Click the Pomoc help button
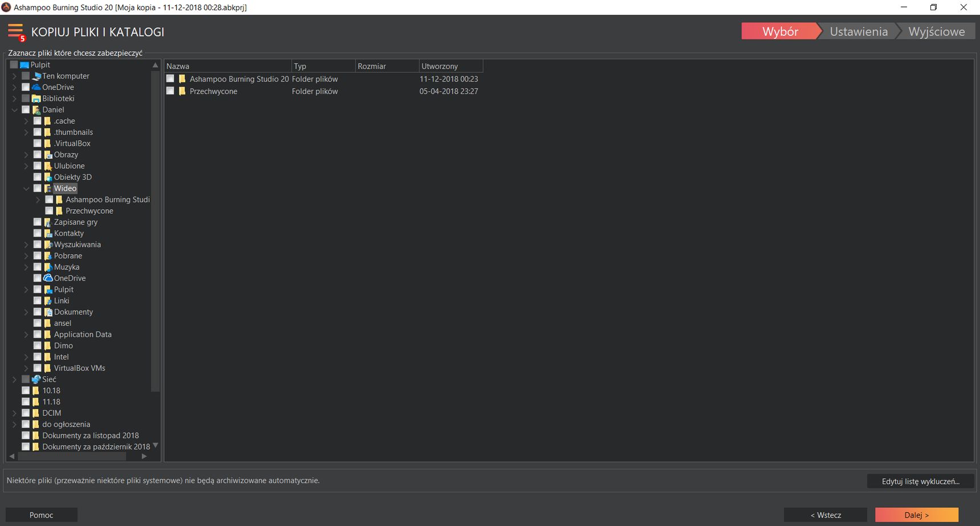The height and width of the screenshot is (526, 980). 42,515
